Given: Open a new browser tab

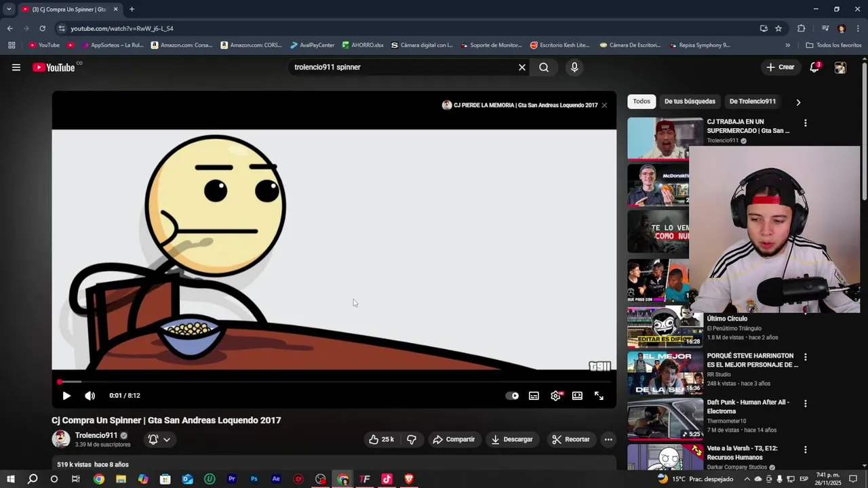Looking at the screenshot, I should (132, 9).
